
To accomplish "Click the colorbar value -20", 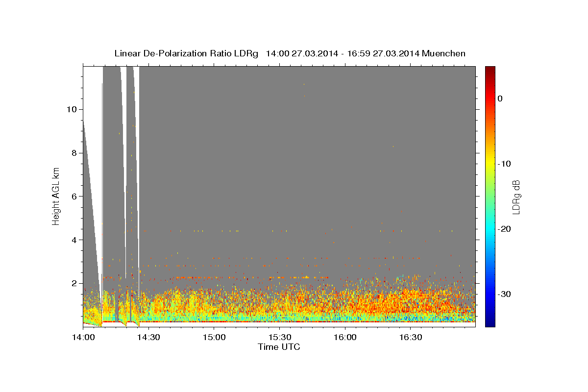I will [505, 229].
